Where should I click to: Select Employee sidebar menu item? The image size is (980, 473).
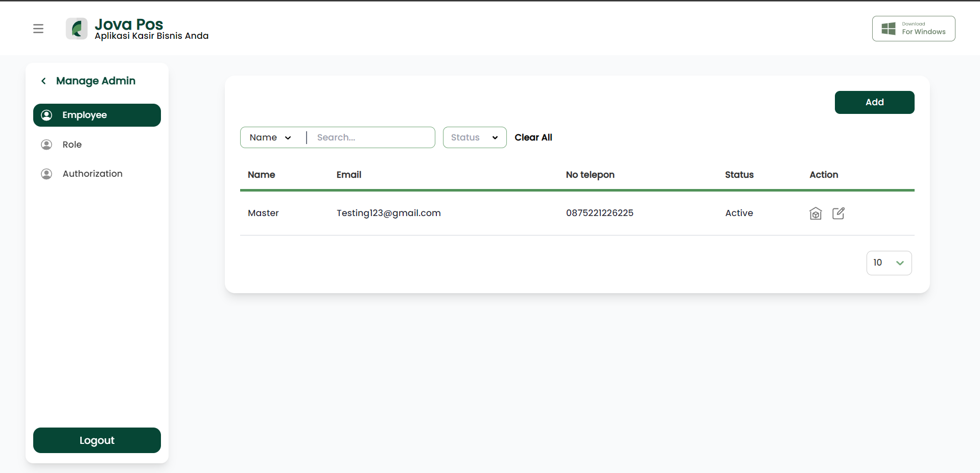coord(97,115)
